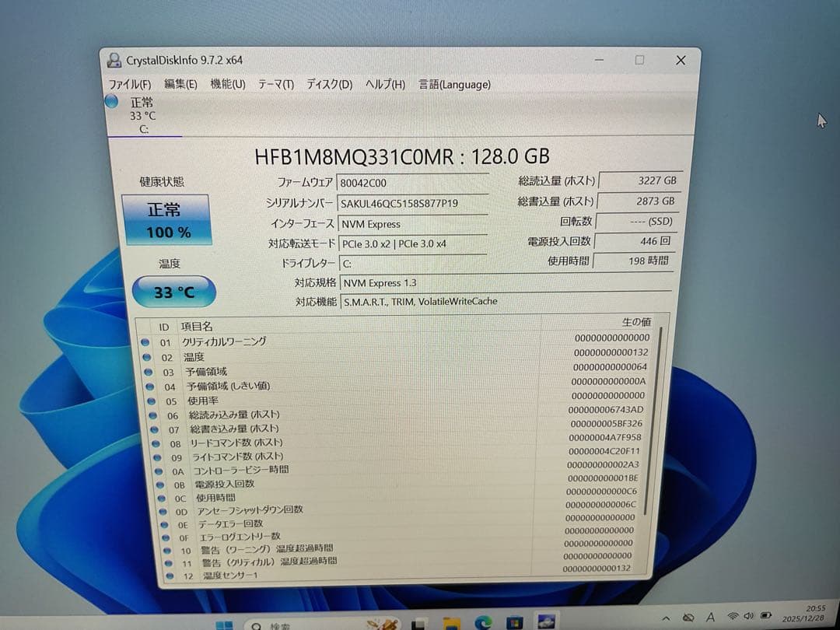Click the Windows Start button
840x630 pixels.
click(226, 622)
